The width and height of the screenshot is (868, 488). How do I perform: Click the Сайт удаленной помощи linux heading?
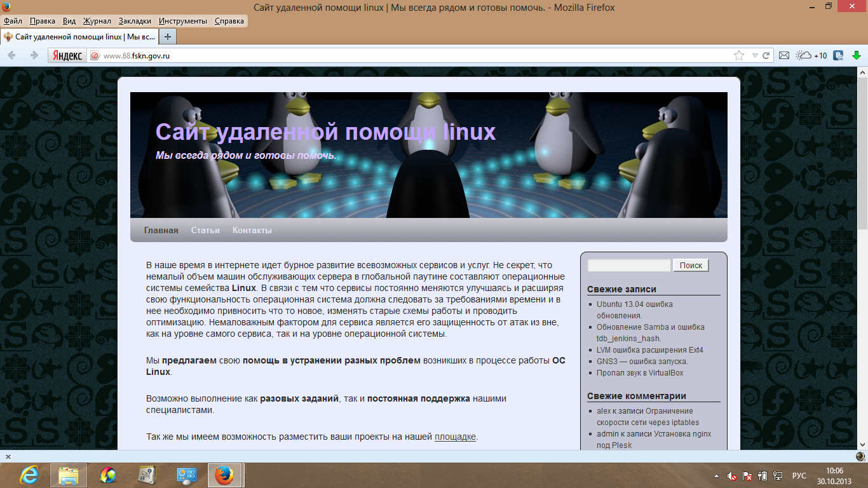click(325, 132)
